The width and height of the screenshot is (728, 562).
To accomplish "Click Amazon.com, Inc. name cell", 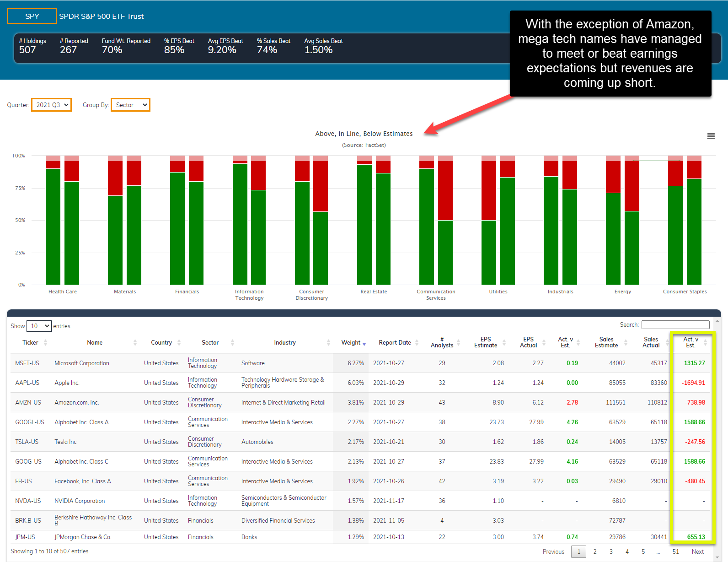I will (77, 402).
